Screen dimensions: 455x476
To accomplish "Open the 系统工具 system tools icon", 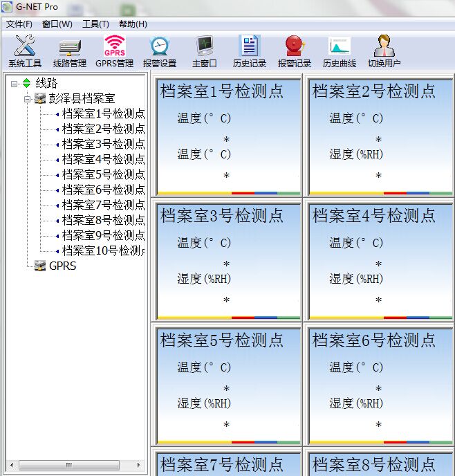I will (x=25, y=51).
